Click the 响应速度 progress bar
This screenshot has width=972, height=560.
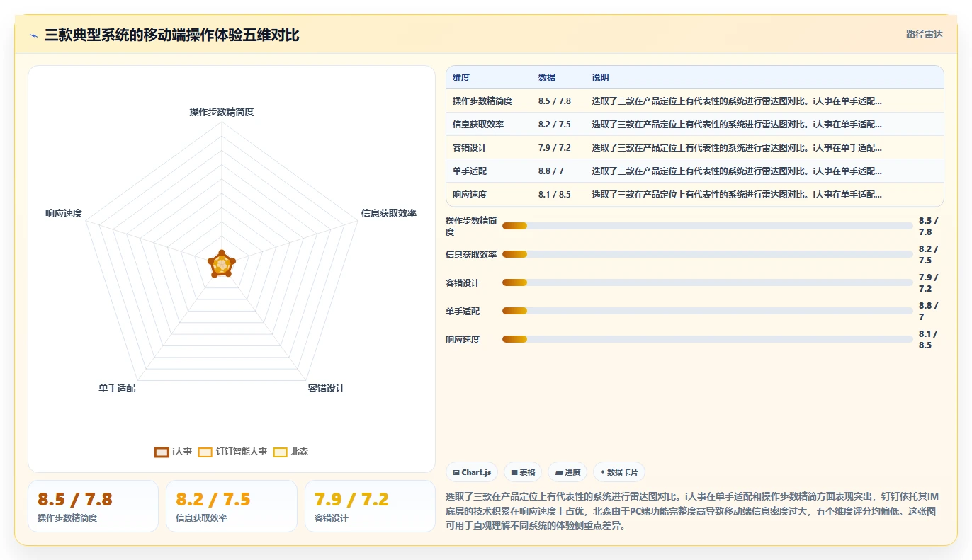pos(707,339)
